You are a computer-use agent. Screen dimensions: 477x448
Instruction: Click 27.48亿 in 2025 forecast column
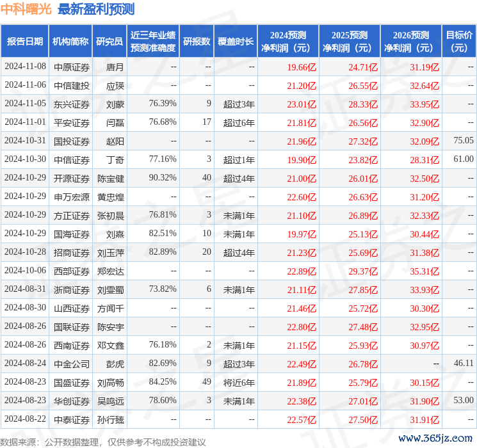pos(363,327)
